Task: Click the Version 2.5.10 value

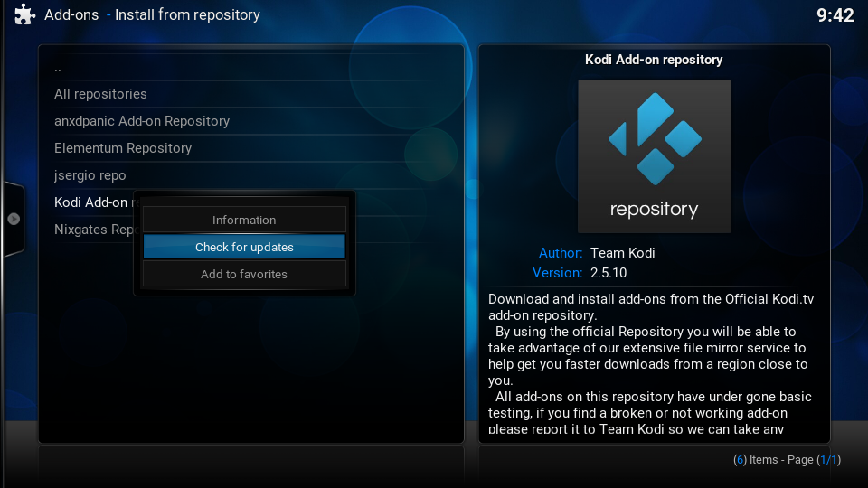Action: (x=609, y=273)
